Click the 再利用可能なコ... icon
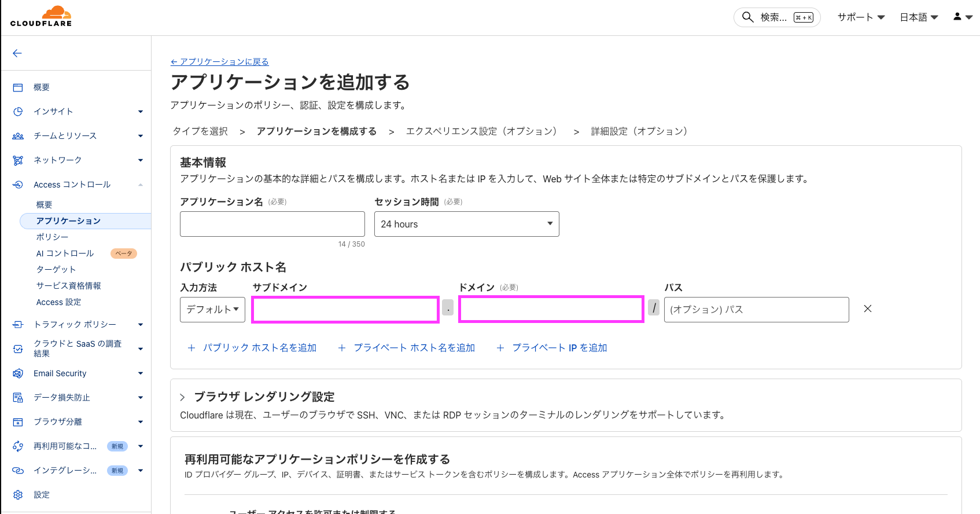This screenshot has width=980, height=514. (x=18, y=446)
